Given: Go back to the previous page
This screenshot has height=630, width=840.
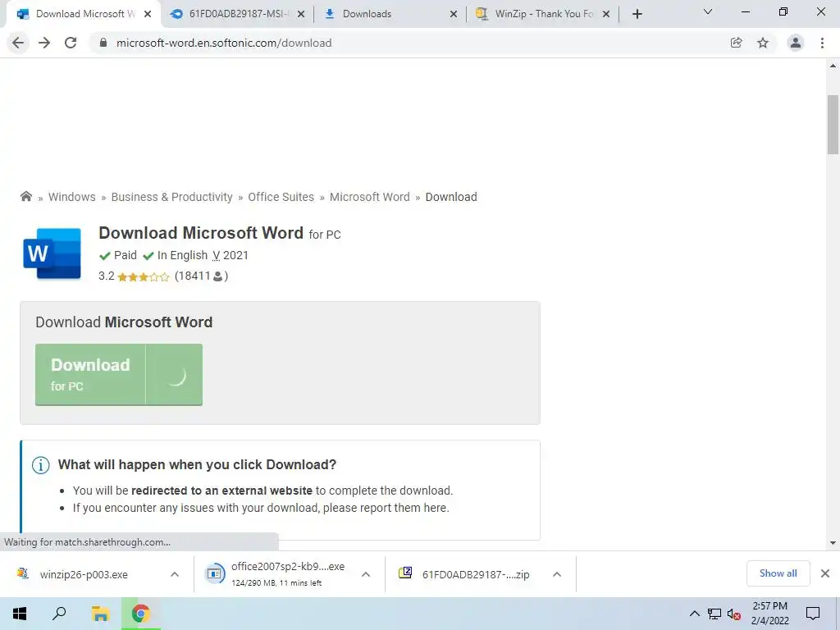Looking at the screenshot, I should (x=18, y=43).
